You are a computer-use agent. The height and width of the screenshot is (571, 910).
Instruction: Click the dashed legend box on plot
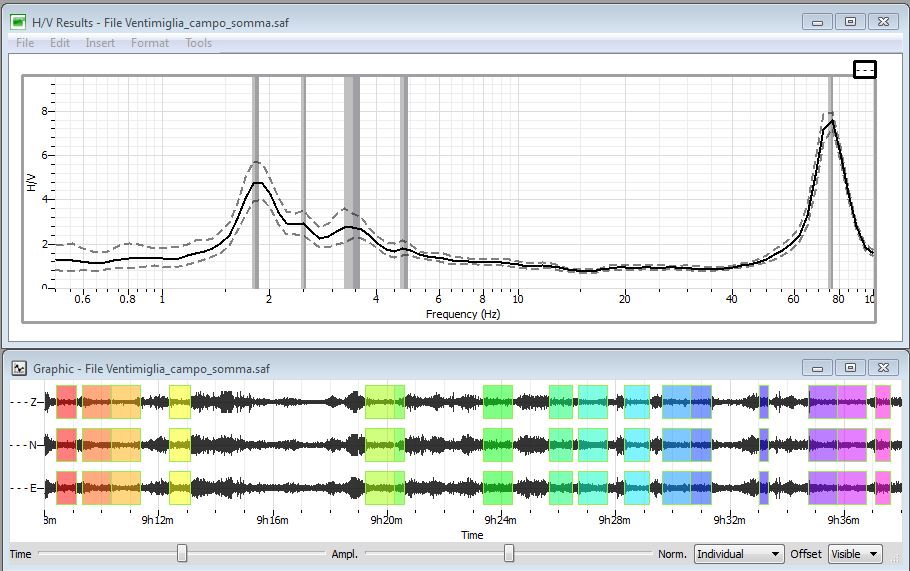[x=865, y=70]
